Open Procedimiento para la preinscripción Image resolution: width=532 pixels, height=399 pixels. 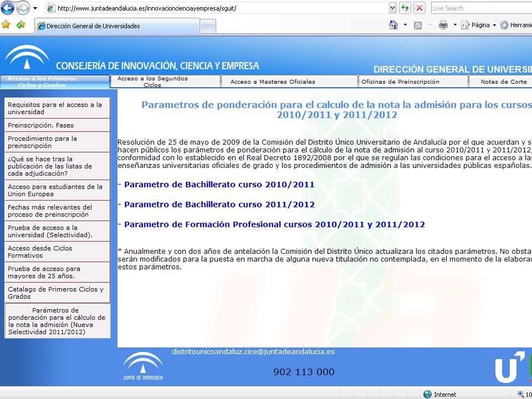coord(57,142)
